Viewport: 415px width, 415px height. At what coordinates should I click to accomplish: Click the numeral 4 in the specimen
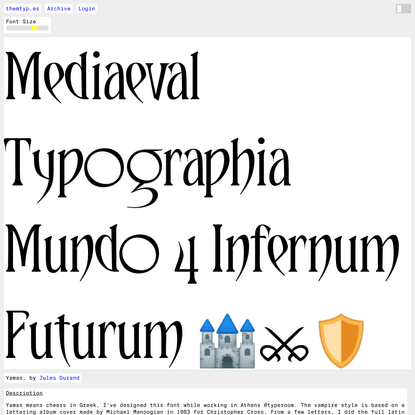click(186, 262)
